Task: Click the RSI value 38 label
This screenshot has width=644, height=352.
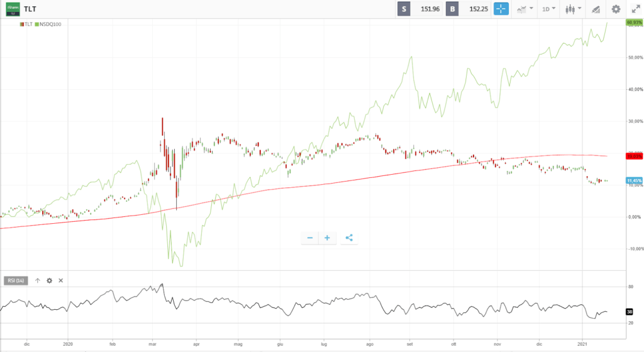Action: (x=629, y=312)
